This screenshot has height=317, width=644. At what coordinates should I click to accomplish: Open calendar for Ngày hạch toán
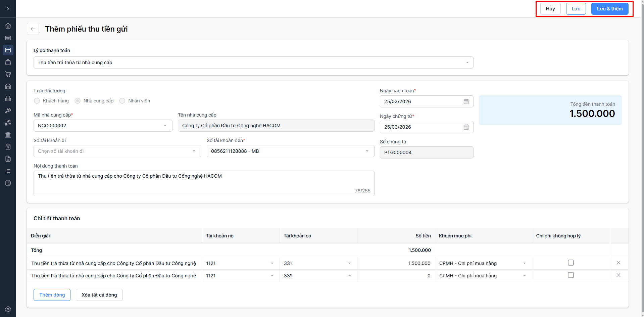click(466, 101)
